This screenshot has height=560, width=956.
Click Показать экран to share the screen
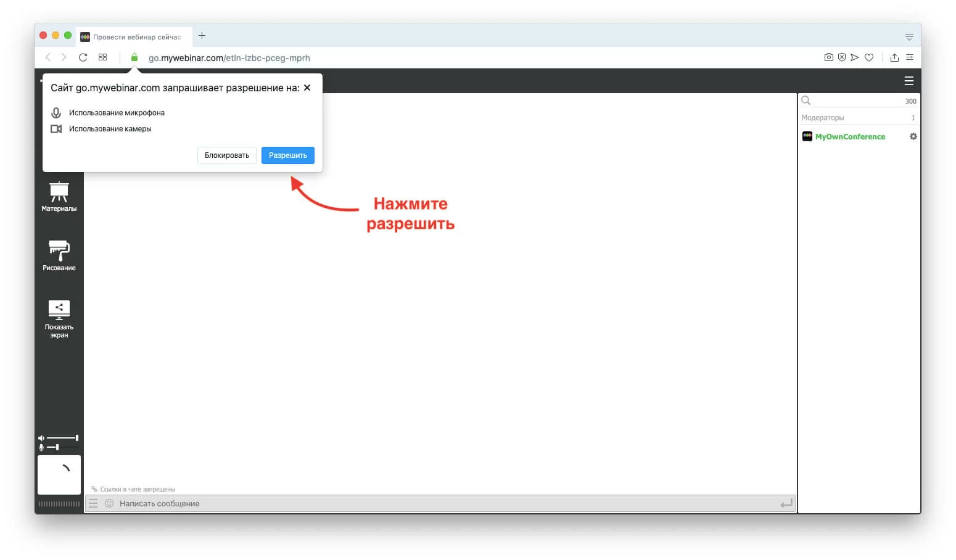59,318
